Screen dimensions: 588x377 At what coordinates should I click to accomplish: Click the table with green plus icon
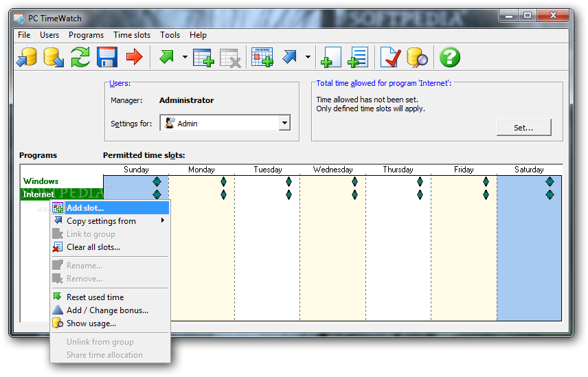coord(203,58)
